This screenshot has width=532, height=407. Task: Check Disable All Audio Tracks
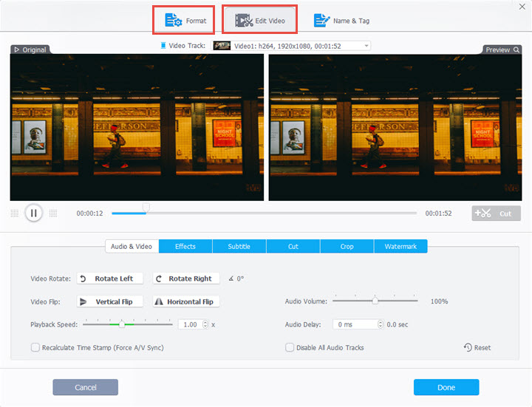(290, 347)
